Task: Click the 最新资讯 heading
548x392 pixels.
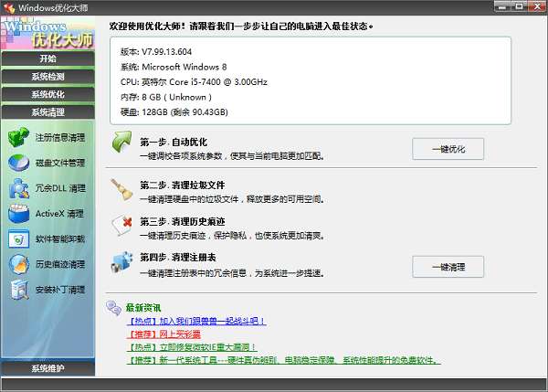Action: point(143,308)
